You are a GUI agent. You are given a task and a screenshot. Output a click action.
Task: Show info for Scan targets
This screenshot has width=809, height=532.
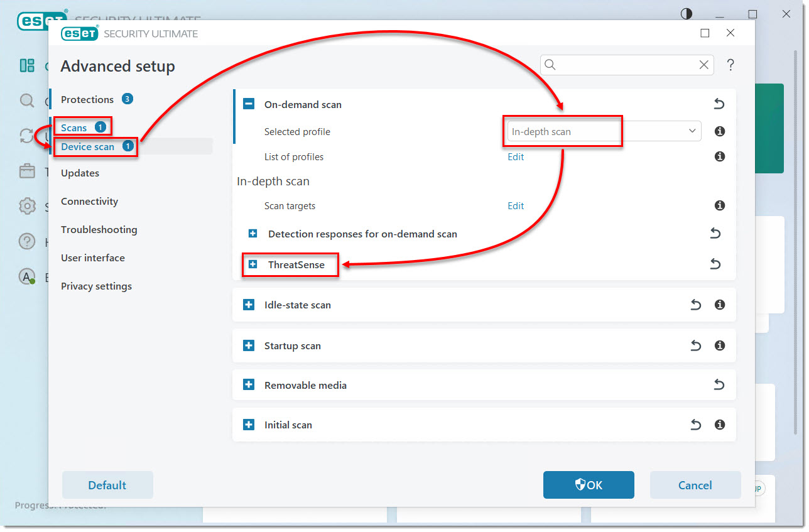click(x=720, y=205)
